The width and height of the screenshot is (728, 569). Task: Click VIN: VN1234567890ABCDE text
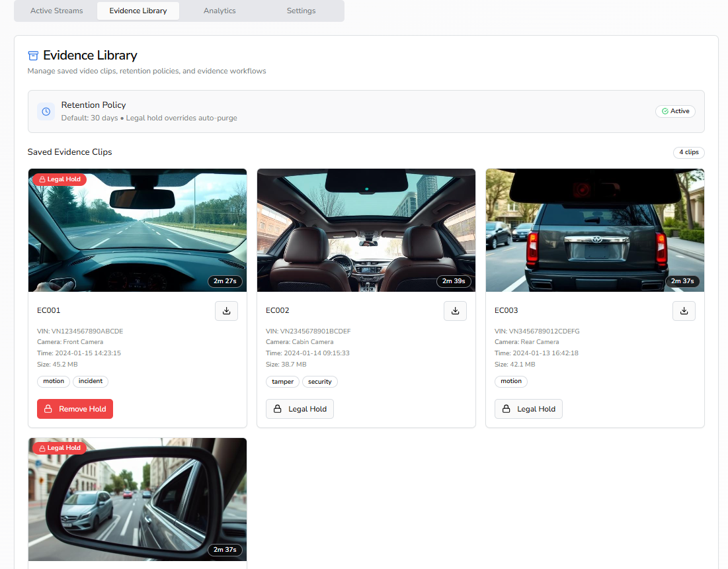[x=80, y=331]
